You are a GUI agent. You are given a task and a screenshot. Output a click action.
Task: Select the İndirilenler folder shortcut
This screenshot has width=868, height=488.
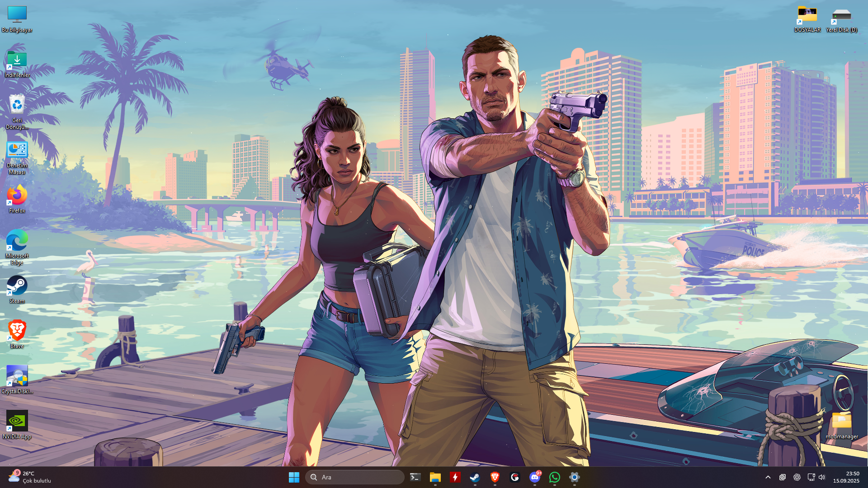tap(17, 64)
